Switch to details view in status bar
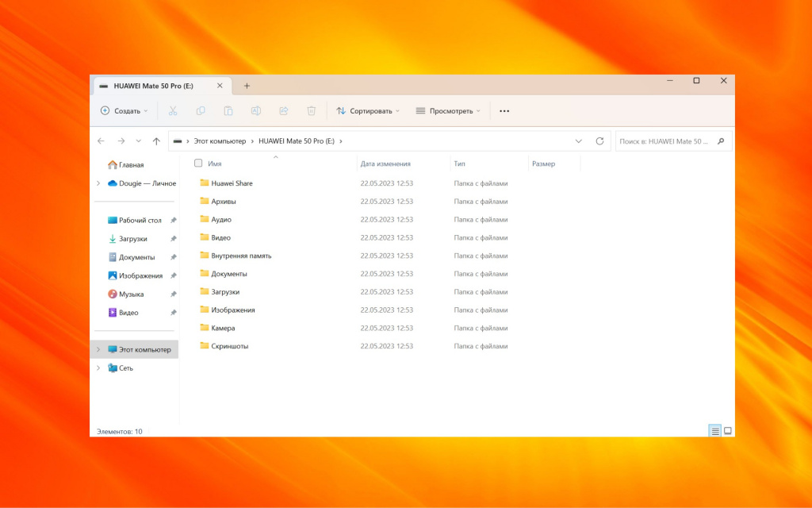The width and height of the screenshot is (812, 508). (x=715, y=431)
